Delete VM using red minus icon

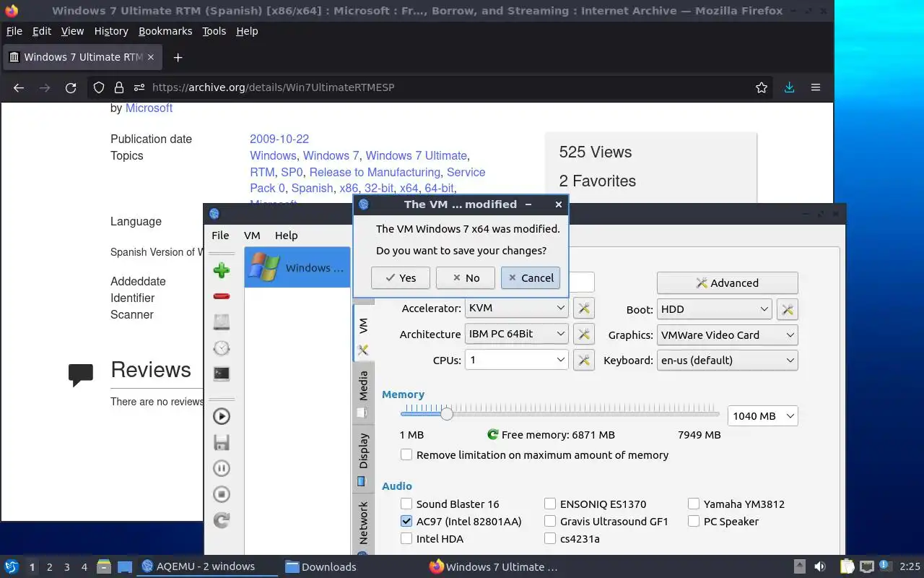[x=222, y=296]
